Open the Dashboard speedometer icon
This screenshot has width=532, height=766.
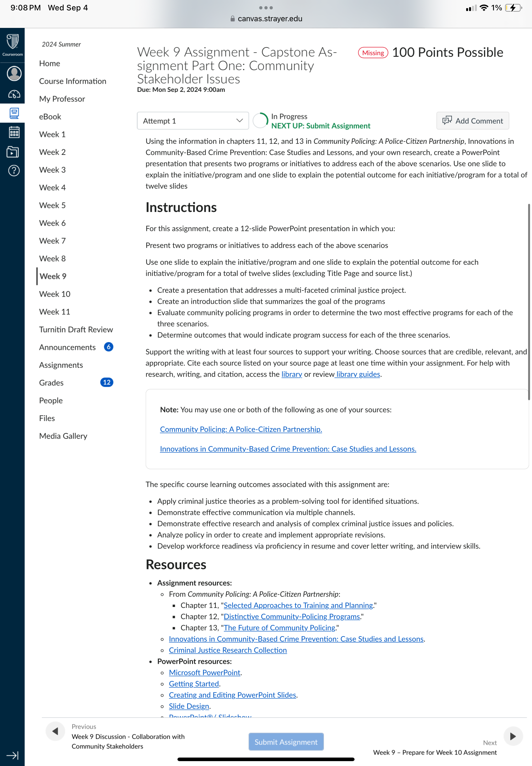pos(14,94)
